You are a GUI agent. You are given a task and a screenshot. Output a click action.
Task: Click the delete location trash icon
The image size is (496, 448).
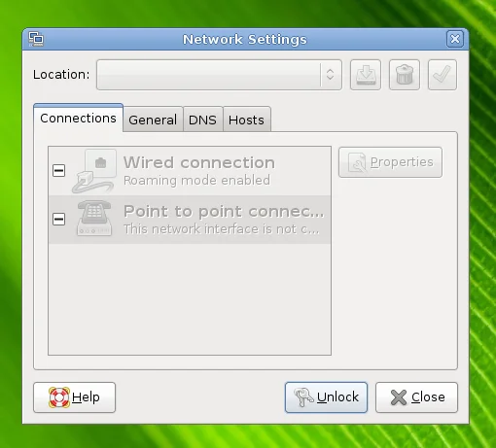click(405, 75)
